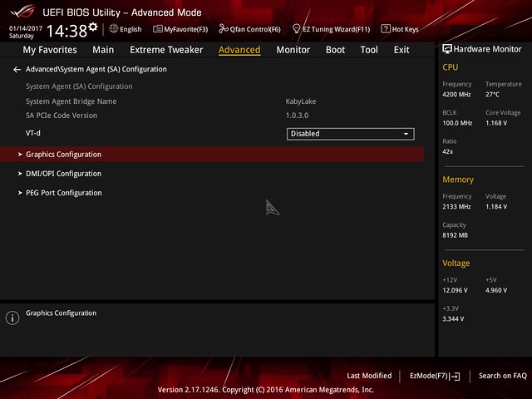The width and height of the screenshot is (532, 399).
Task: Switch to EzMode(F7)
Action: point(435,376)
